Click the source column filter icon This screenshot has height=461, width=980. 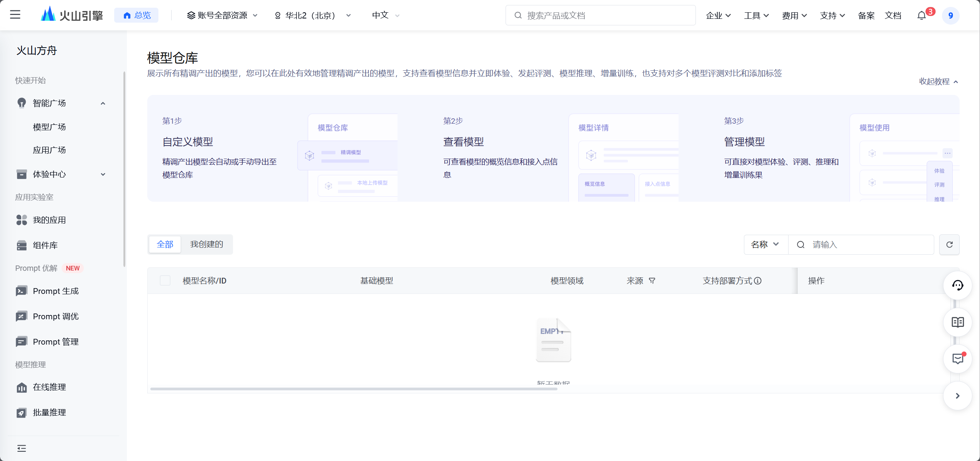click(x=652, y=281)
